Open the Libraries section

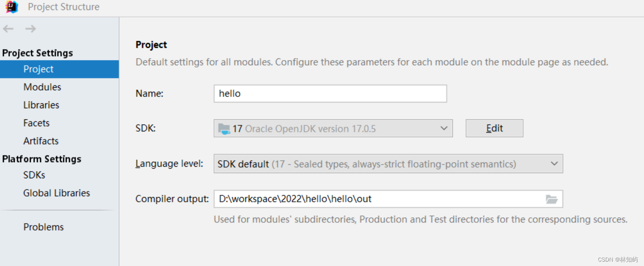41,105
